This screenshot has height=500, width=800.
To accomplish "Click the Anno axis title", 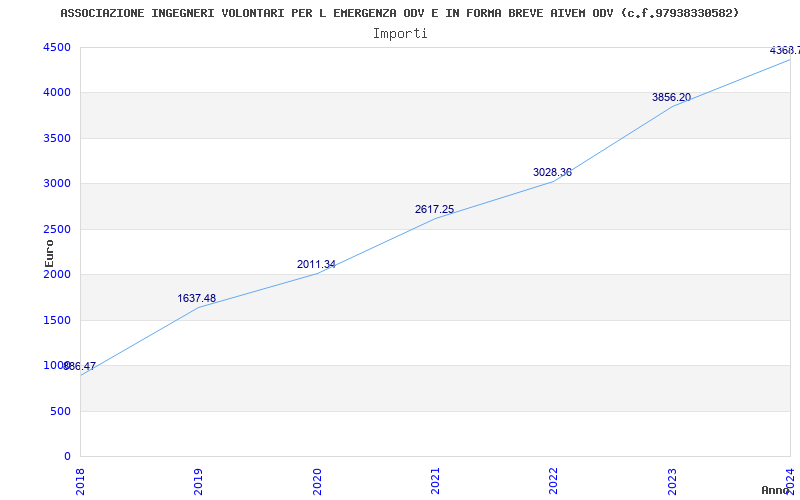I will click(775, 490).
